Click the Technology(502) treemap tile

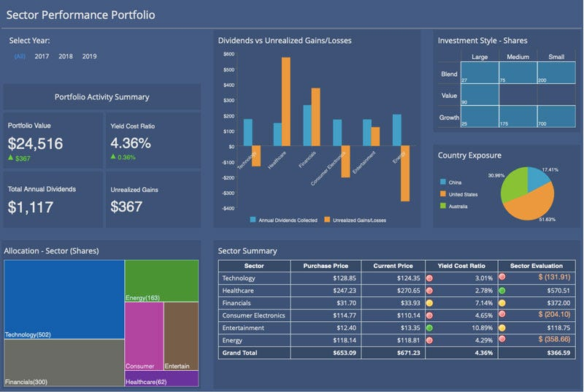pos(64,299)
